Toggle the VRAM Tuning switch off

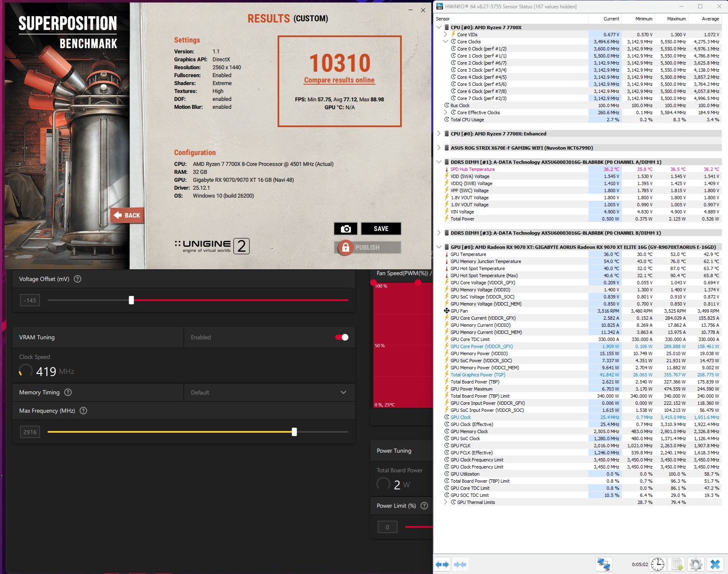342,337
